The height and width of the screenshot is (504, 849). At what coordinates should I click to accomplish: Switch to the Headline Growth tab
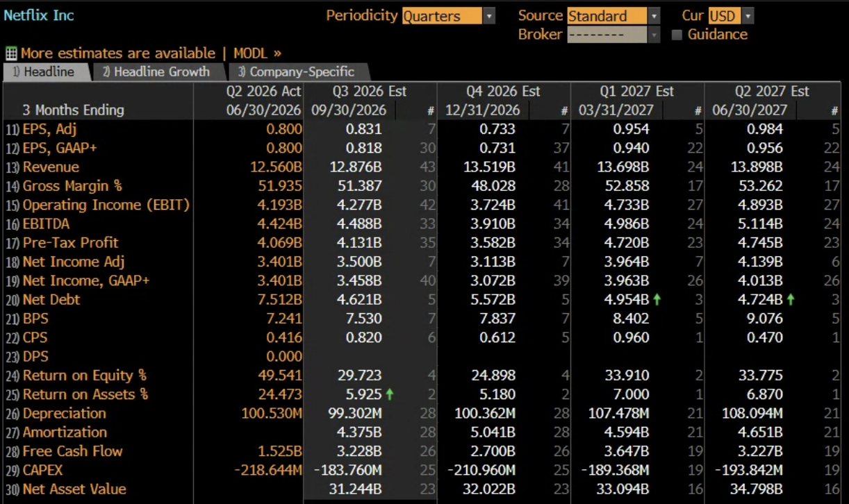(156, 72)
